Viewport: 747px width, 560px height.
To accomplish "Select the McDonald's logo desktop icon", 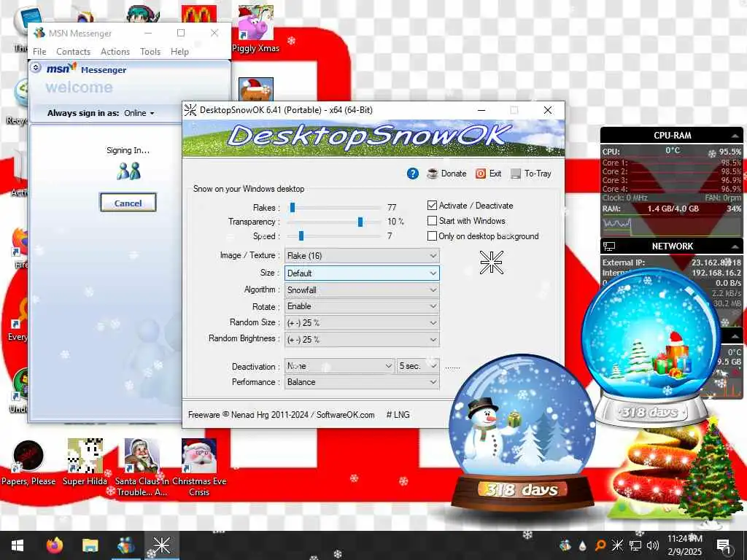I will [x=199, y=14].
